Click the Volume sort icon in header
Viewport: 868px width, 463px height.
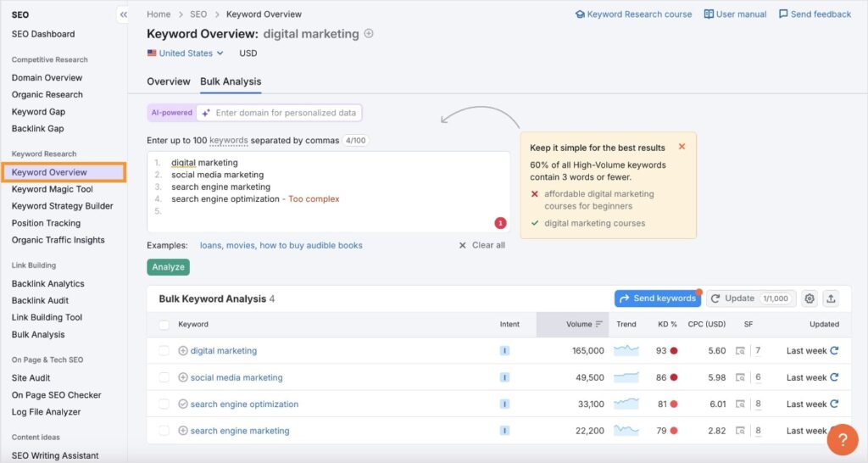599,324
